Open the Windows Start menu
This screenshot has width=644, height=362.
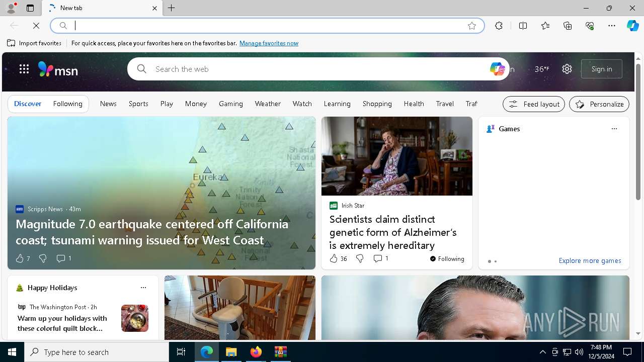pos(12,352)
